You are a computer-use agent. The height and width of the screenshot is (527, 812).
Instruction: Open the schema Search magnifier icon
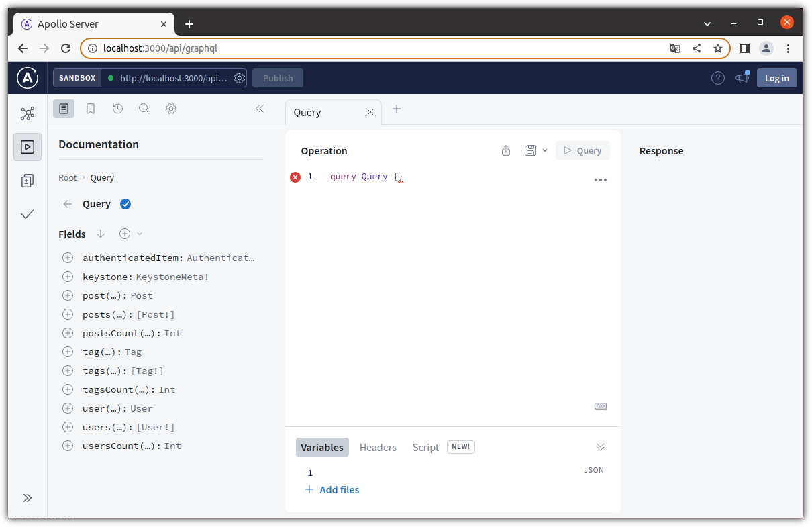[x=144, y=109]
